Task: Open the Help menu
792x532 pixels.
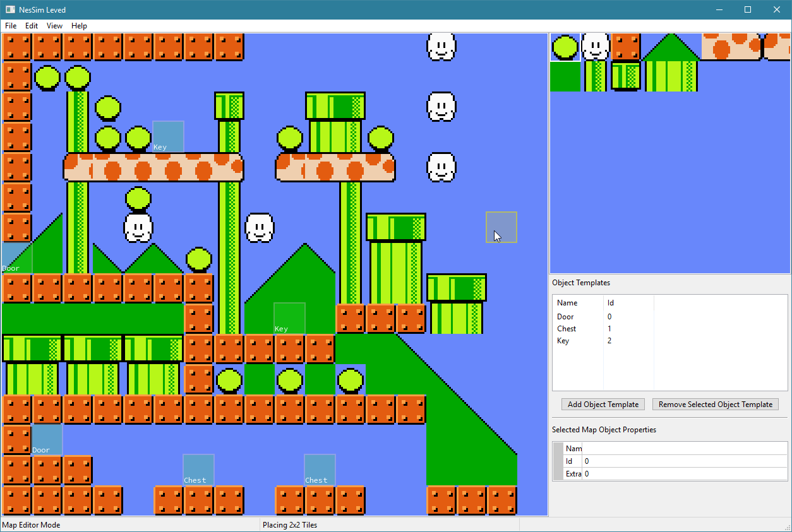Action: click(79, 26)
